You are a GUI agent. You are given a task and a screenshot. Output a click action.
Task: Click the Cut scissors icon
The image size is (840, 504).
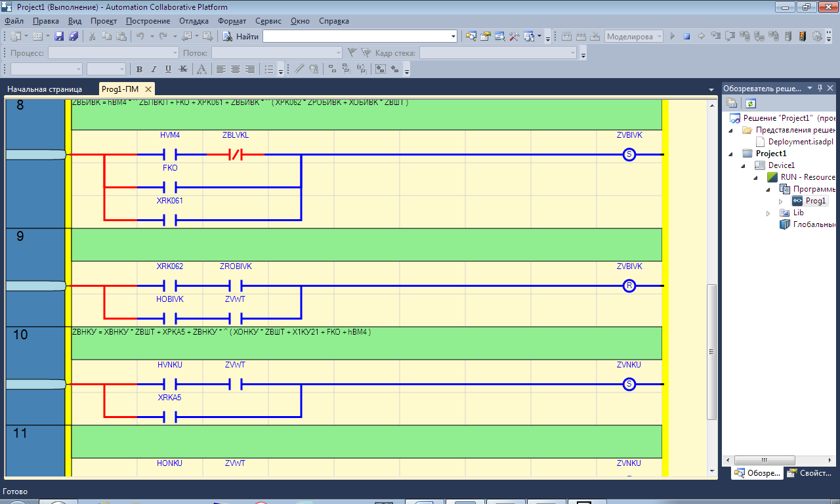93,37
